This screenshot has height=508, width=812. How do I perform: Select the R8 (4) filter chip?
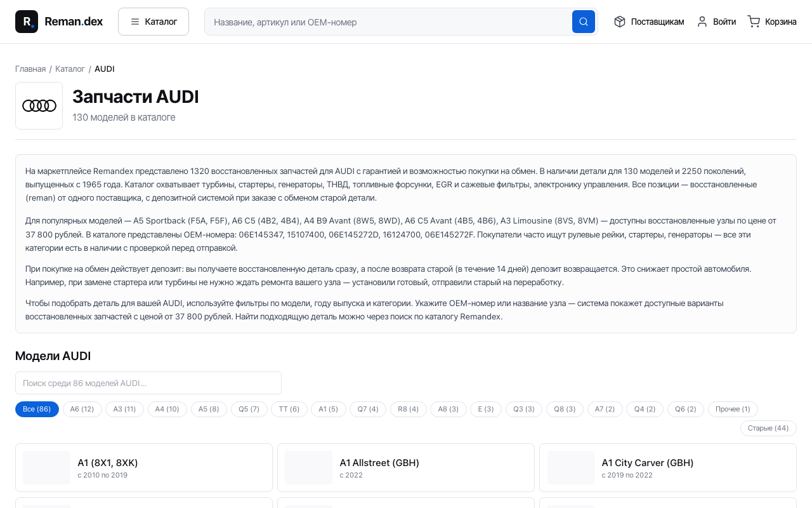click(x=408, y=410)
